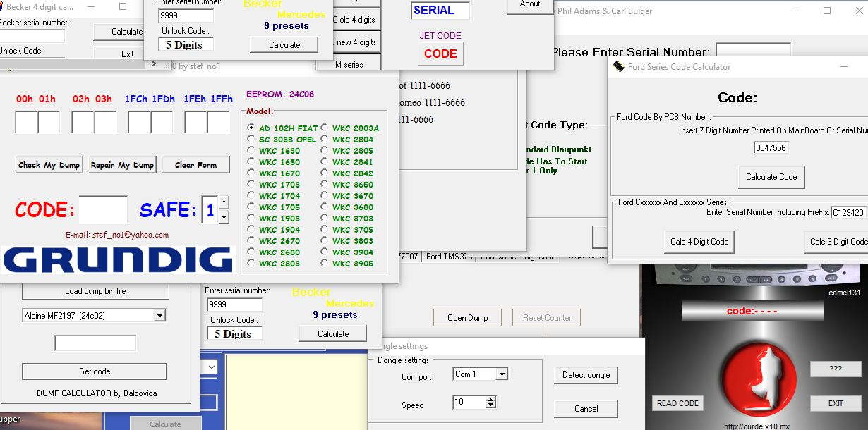This screenshot has height=430, width=868.
Task: Expand the Com port Com 1 dropdown
Action: point(502,374)
